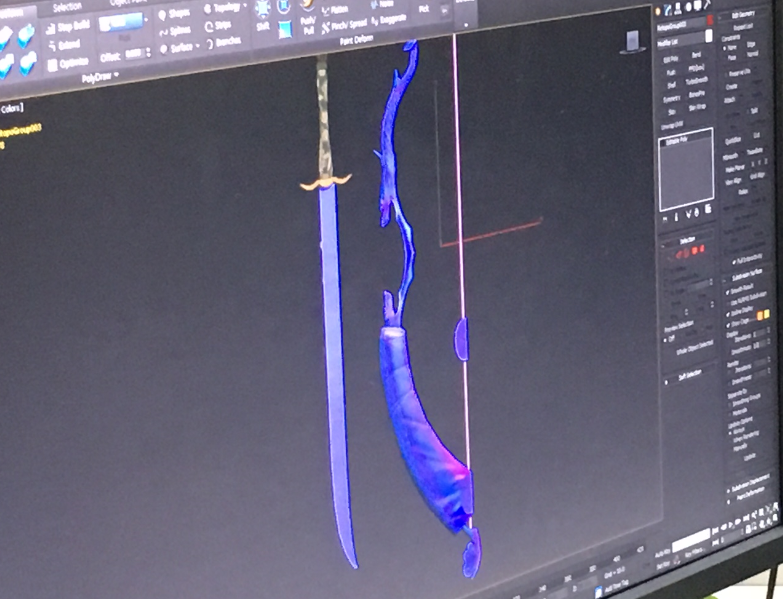Click the Splines PolyDraw tool
This screenshot has width=783, height=599.
click(x=178, y=30)
